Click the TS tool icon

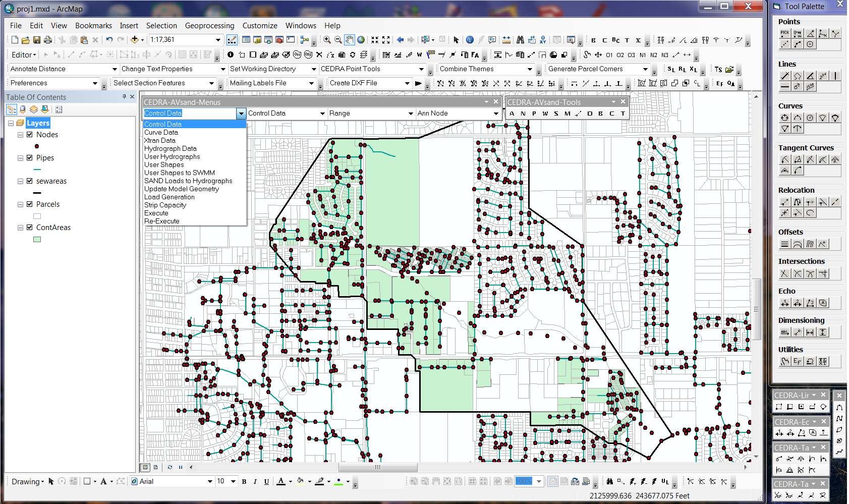718,69
